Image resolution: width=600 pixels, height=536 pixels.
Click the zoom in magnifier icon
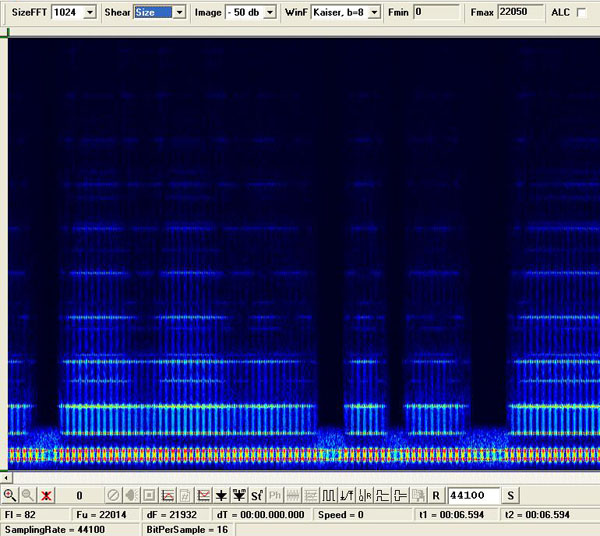click(x=10, y=495)
